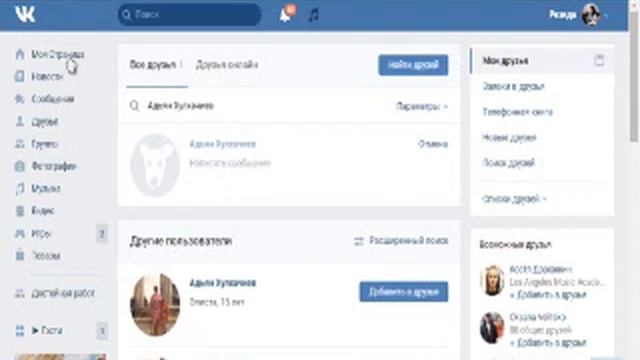Open My Page in sidebar
This screenshot has height=360, width=640.
(58, 54)
